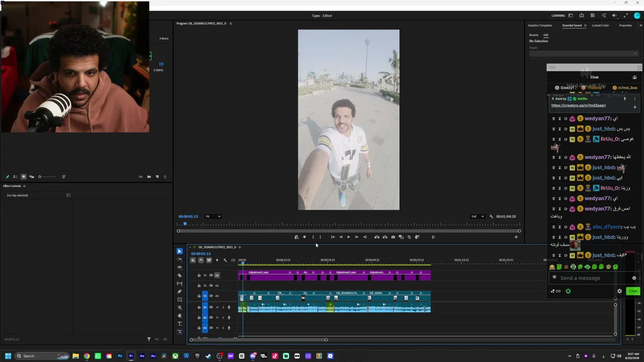Click the Program Monitor playhead marker
Image resolution: width=644 pixels, height=362 pixels.
click(185, 224)
